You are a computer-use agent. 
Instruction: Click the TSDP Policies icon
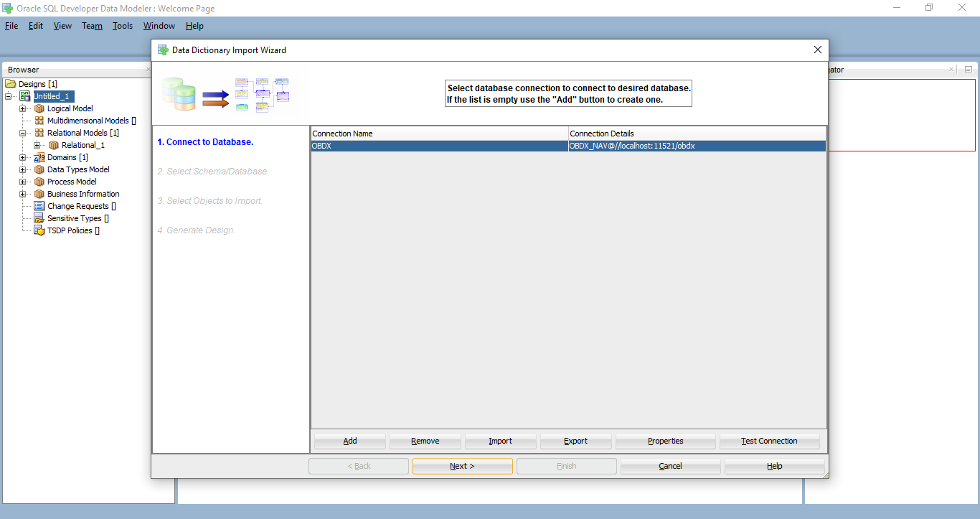39,230
